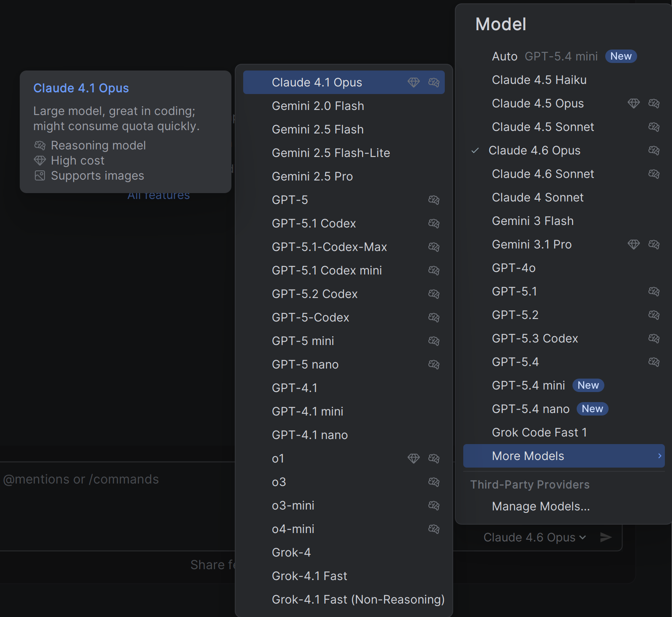Click reasoning icon beside Claude 4.6 Sonnet
This screenshot has width=672, height=617.
(654, 174)
